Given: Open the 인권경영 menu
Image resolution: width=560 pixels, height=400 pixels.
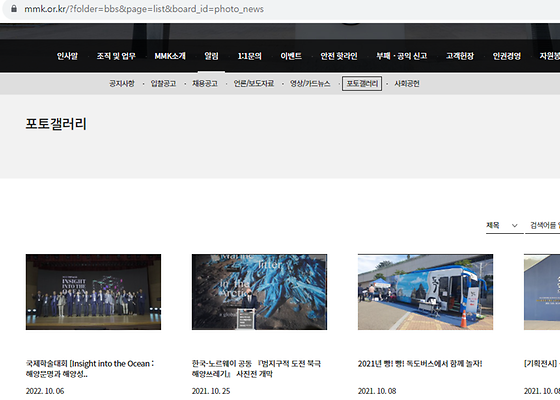Looking at the screenshot, I should coord(506,56).
